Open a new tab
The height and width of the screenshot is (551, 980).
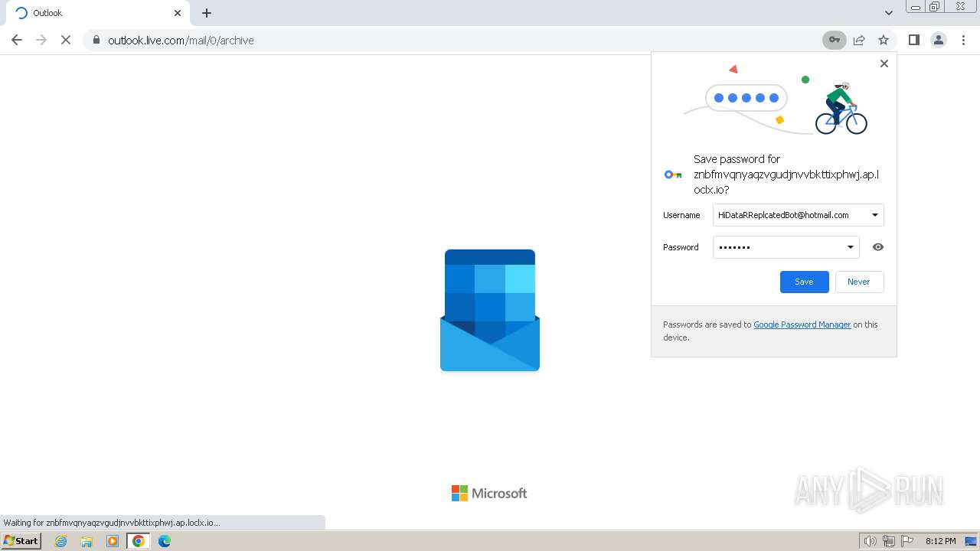tap(207, 13)
